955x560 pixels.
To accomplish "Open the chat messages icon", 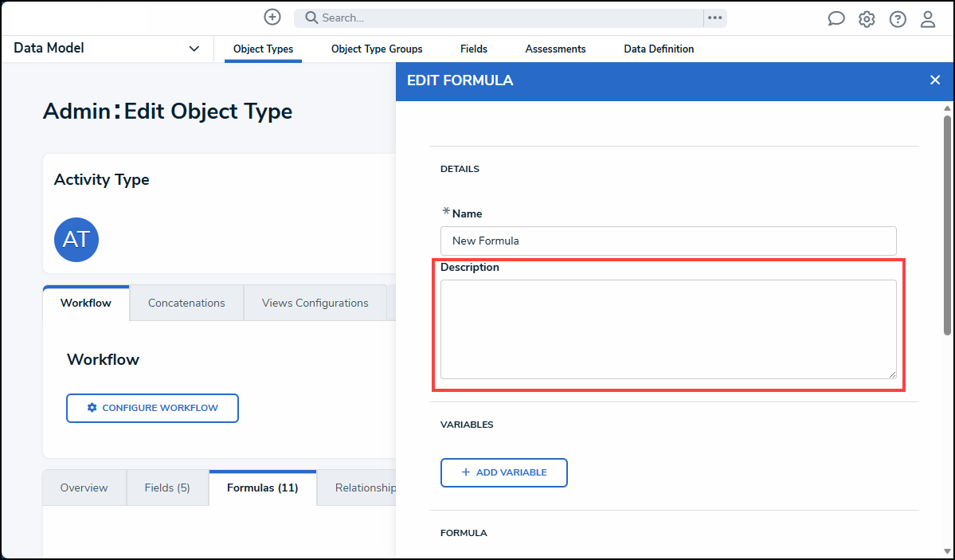I will [x=836, y=19].
